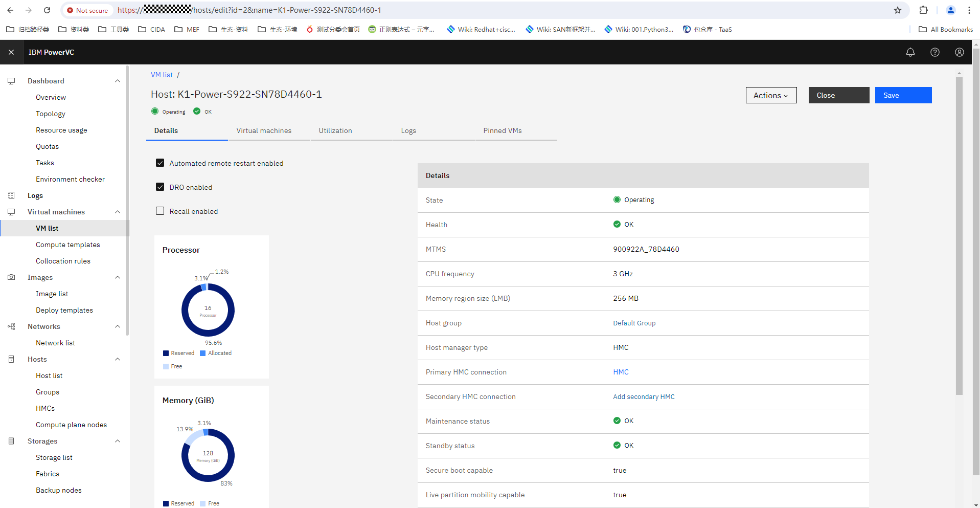Open the help question mark icon
This screenshot has height=508, width=980.
[x=935, y=52]
